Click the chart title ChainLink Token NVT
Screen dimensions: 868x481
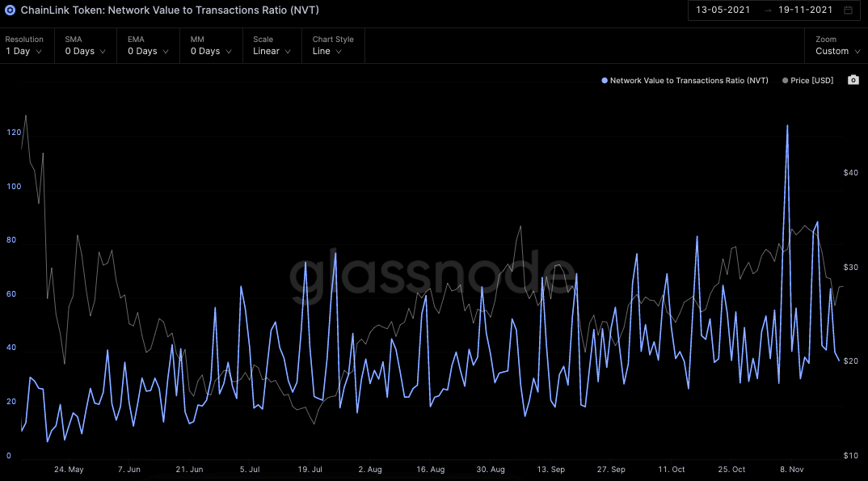pyautogui.click(x=170, y=11)
